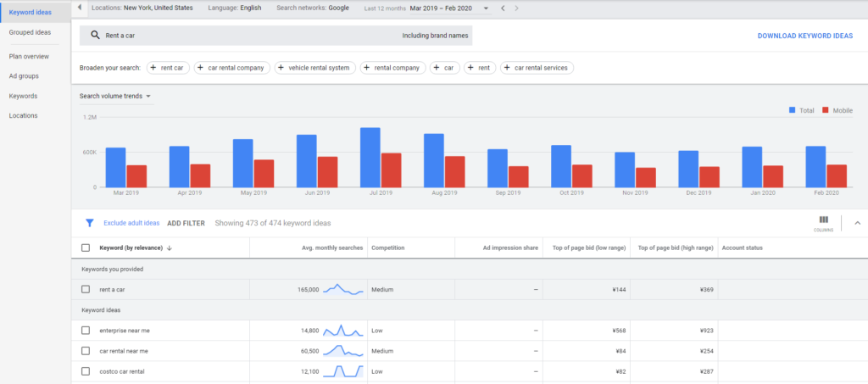Image resolution: width=868 pixels, height=384 pixels.
Task: Sort by Ad impression share column
Action: pos(509,248)
